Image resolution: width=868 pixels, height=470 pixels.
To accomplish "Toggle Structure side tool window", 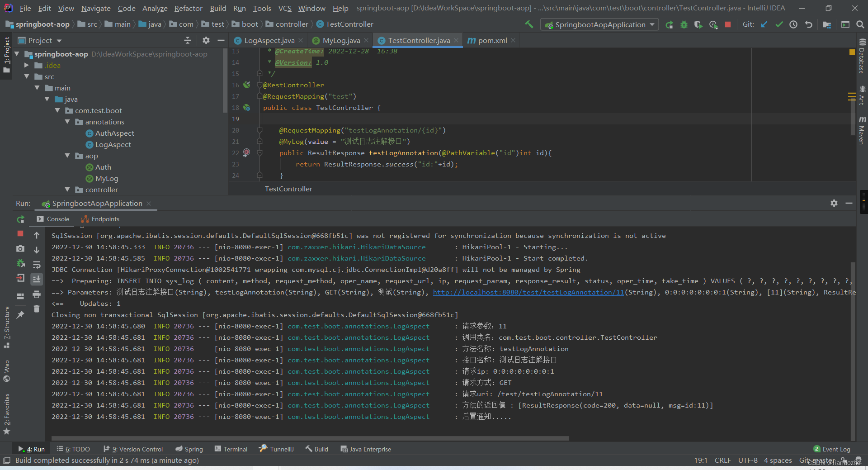I will click(x=7, y=327).
